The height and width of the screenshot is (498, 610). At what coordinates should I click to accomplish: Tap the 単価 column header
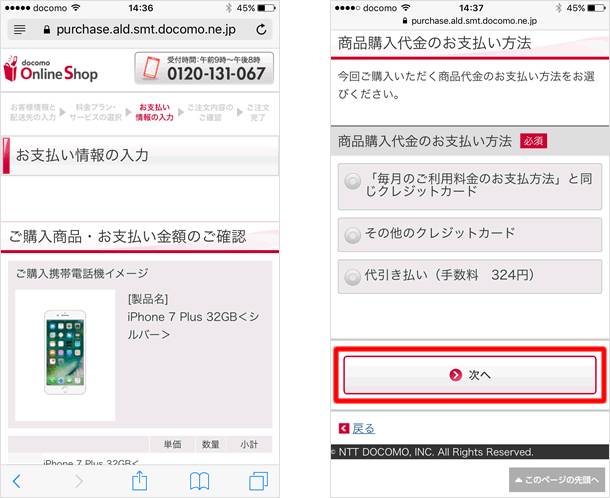click(172, 444)
